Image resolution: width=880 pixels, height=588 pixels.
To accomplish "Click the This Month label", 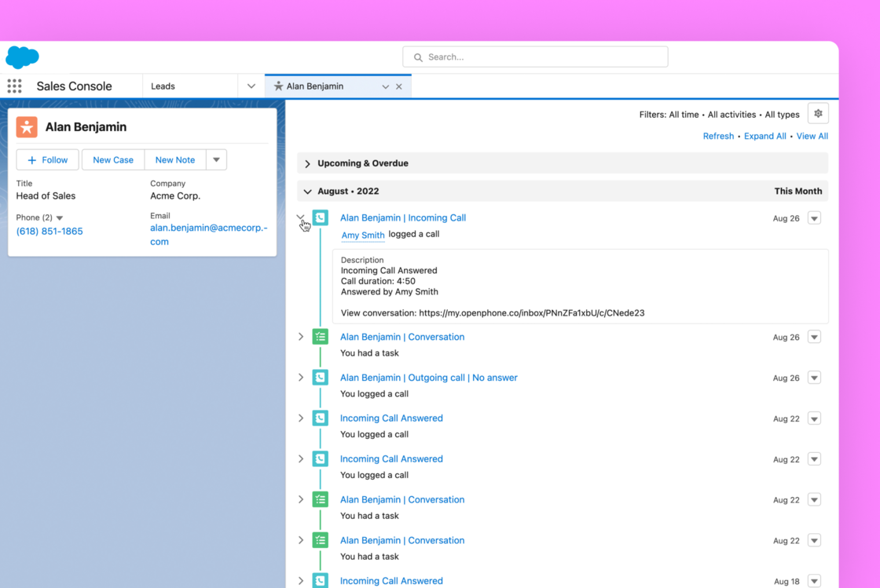I will [x=798, y=191].
